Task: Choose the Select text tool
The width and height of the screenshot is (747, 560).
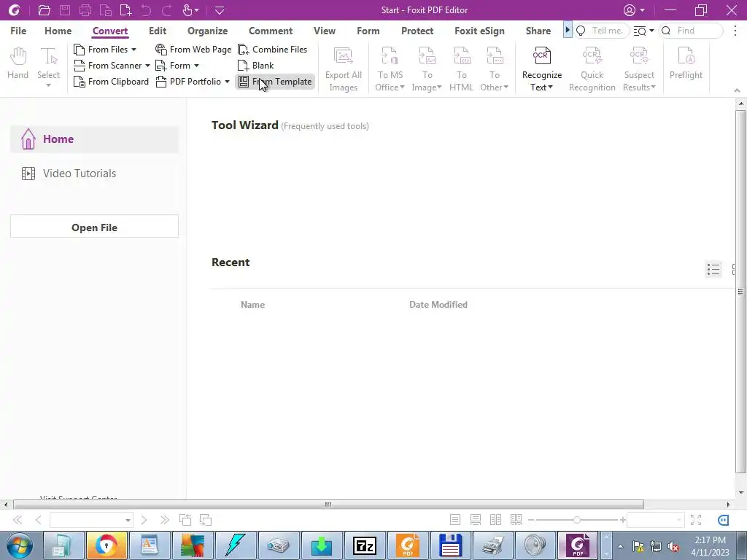Action: (49, 67)
